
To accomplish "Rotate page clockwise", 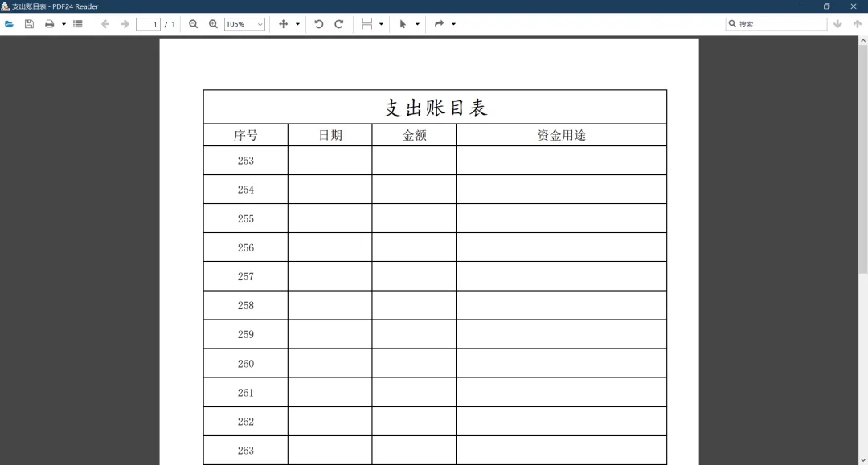I will pyautogui.click(x=339, y=24).
